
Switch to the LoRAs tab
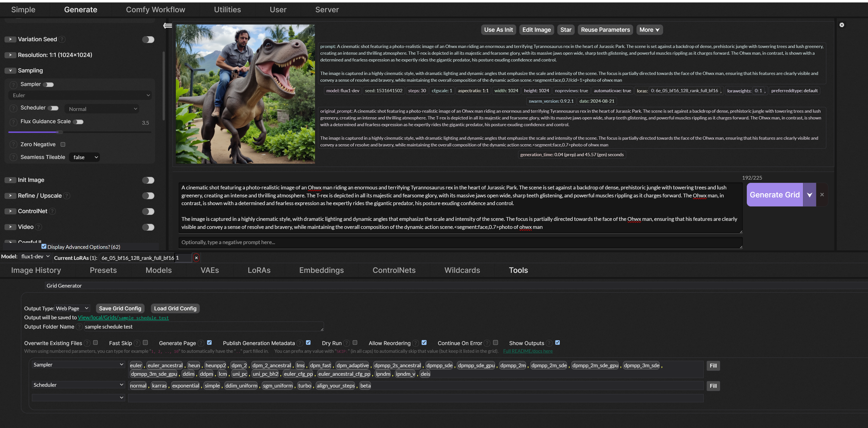(x=259, y=270)
